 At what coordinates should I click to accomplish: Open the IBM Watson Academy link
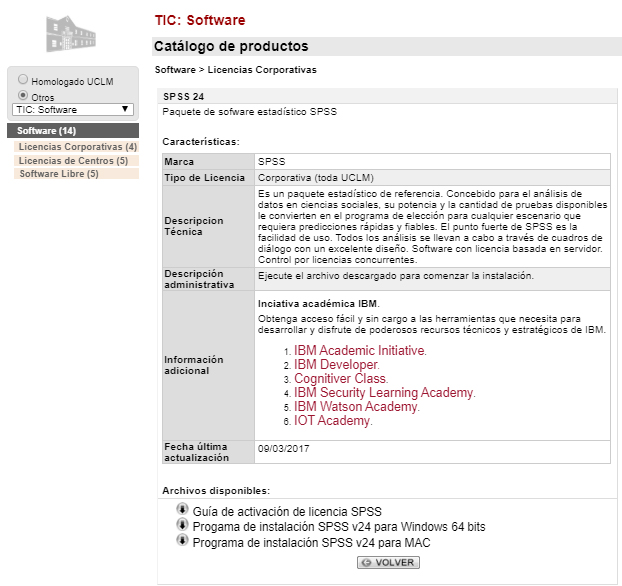pyautogui.click(x=356, y=407)
